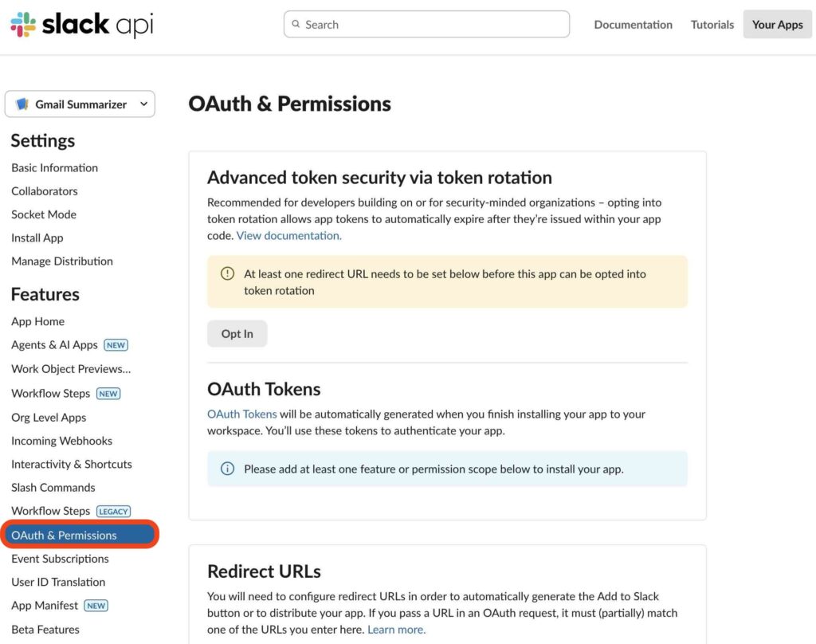Open the Learn more link about redirect URLs
Viewport: 816px width, 644px height.
pos(395,629)
